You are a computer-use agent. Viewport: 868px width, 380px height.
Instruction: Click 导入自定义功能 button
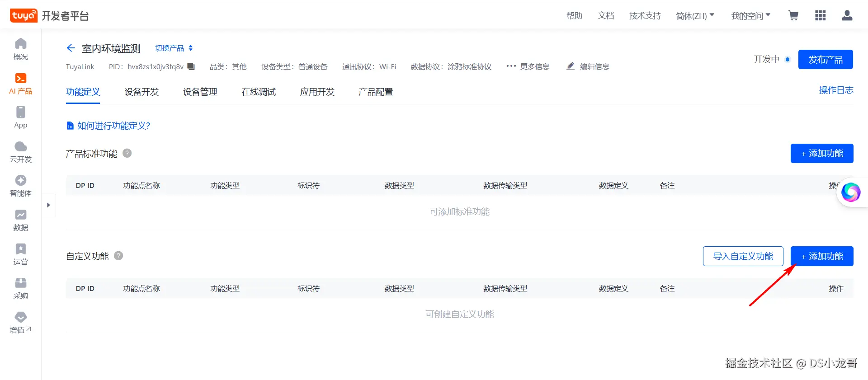tap(743, 256)
